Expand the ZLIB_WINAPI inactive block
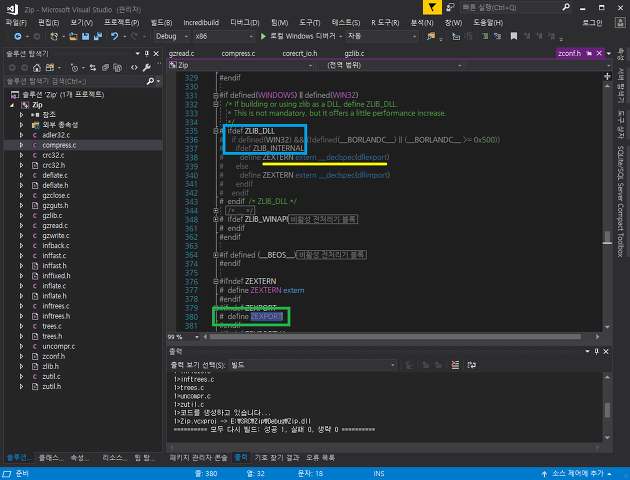 coord(216,219)
